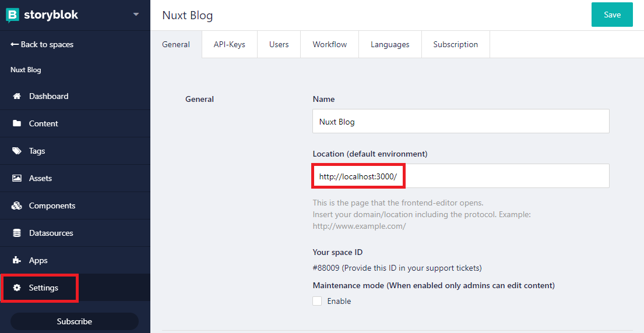644x333 pixels.
Task: Open the Subscription tab
Action: click(455, 44)
